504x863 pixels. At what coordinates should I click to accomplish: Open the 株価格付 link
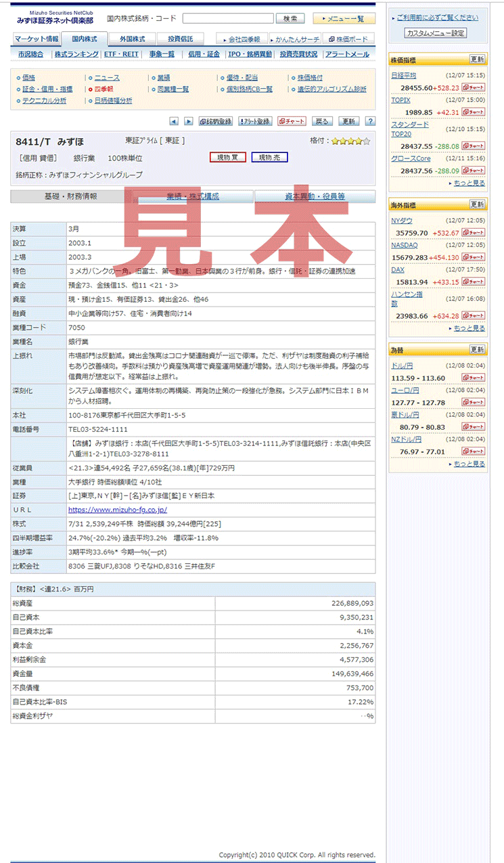click(310, 78)
